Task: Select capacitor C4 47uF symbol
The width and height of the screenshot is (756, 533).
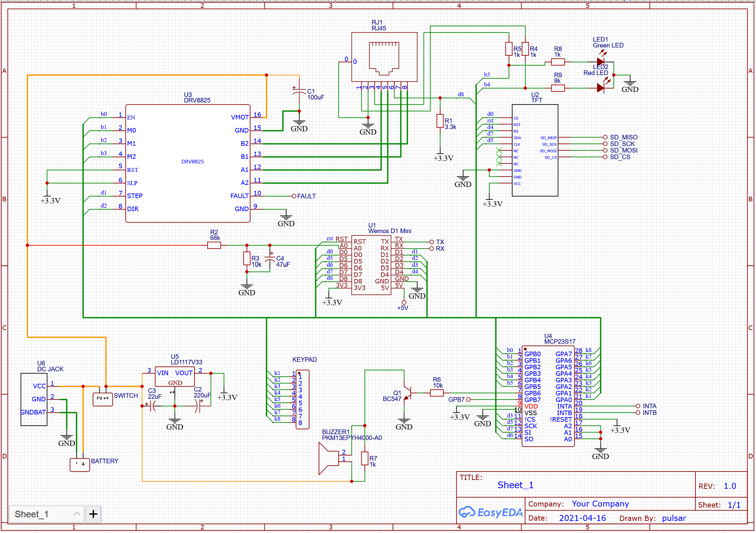Action: 270,259
